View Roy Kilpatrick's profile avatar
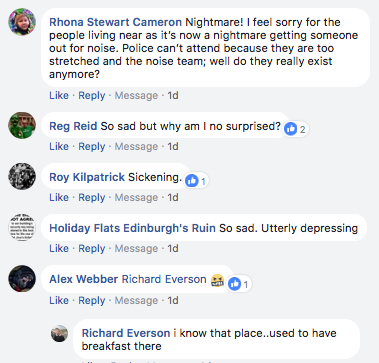 [x=22, y=176]
